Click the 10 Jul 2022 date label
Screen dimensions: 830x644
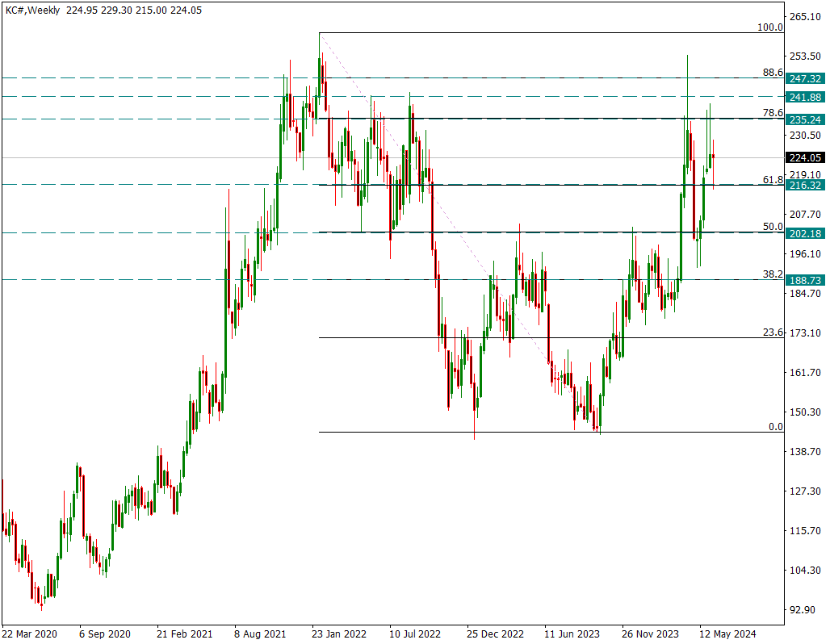tap(415, 634)
